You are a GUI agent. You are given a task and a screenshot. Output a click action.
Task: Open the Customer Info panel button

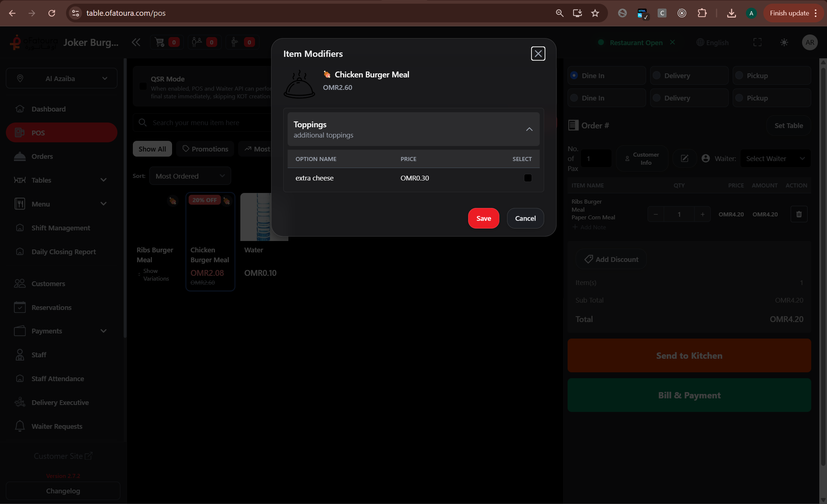(642, 158)
